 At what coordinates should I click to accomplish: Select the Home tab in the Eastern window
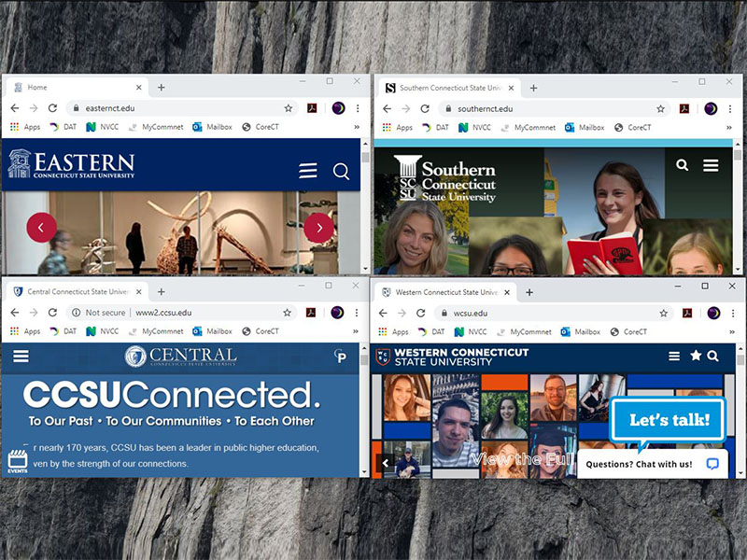point(77,87)
